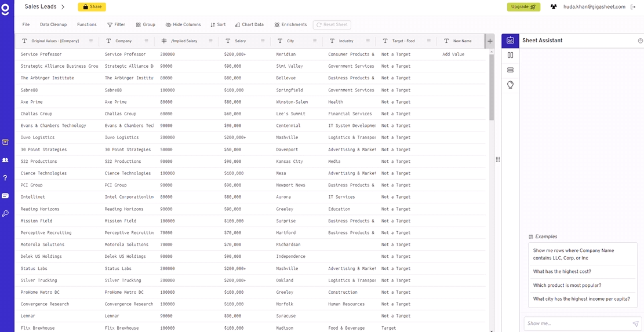Image resolution: width=644 pixels, height=332 pixels.
Task: Select highest income per capita example
Action: (x=583, y=299)
